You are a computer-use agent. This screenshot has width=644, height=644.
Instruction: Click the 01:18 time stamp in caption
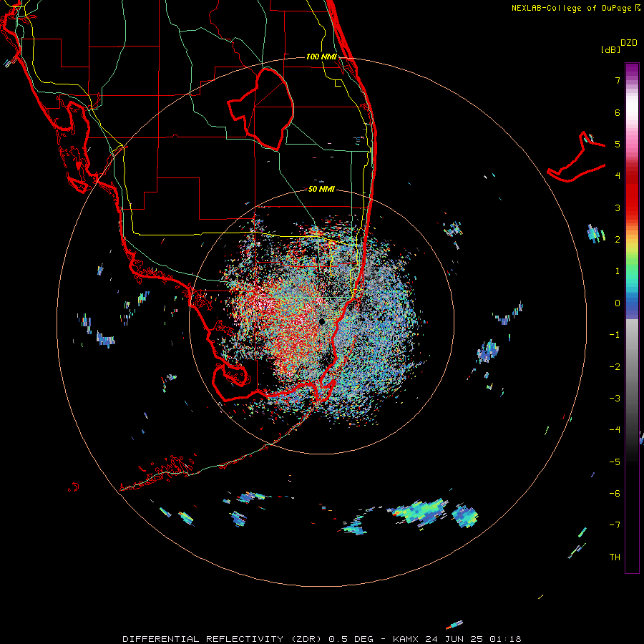tap(505, 639)
